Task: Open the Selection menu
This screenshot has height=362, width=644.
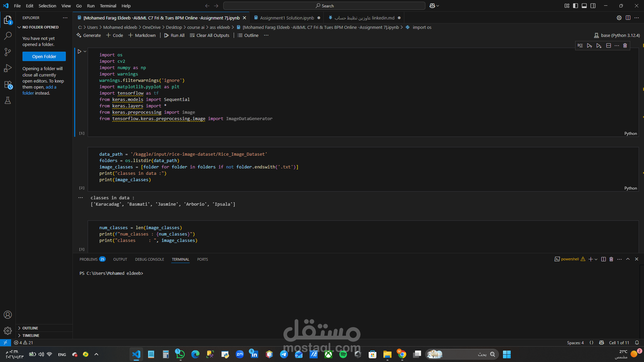Action: coord(47,6)
